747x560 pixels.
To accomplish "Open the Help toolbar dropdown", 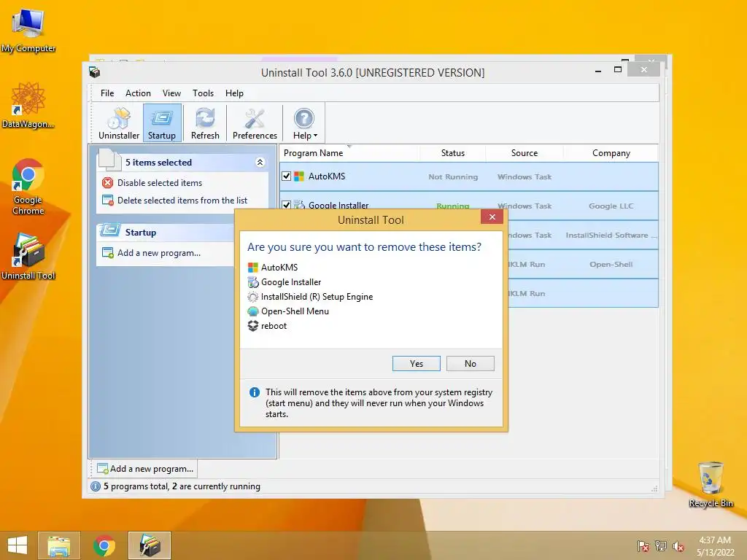I will tap(305, 123).
